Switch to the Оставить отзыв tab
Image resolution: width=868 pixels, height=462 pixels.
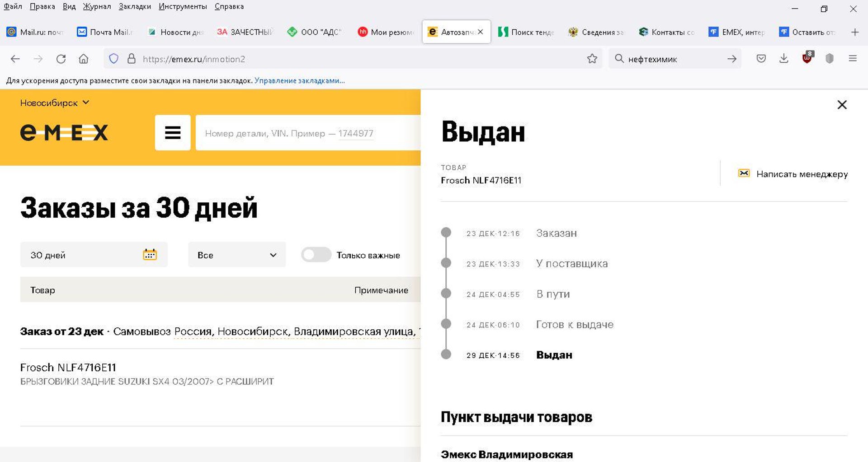tap(807, 32)
